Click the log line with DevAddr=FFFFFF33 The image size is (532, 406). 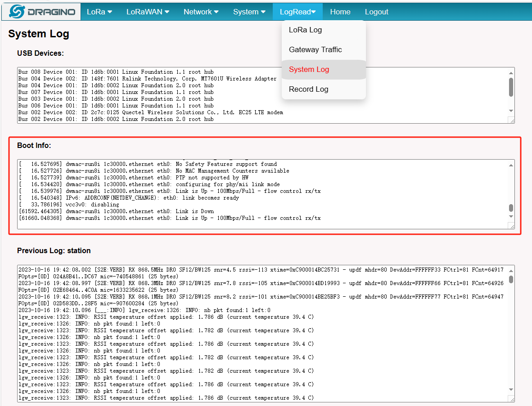click(x=261, y=270)
